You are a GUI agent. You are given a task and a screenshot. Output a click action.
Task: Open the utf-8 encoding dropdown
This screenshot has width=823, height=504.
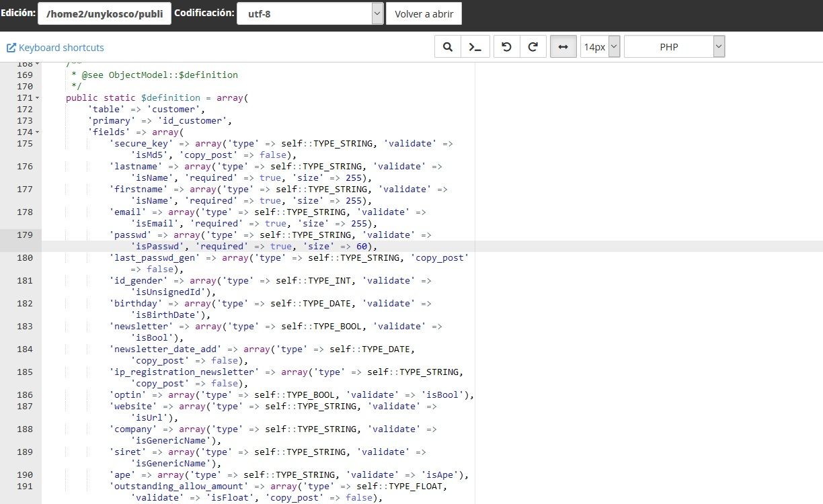311,13
